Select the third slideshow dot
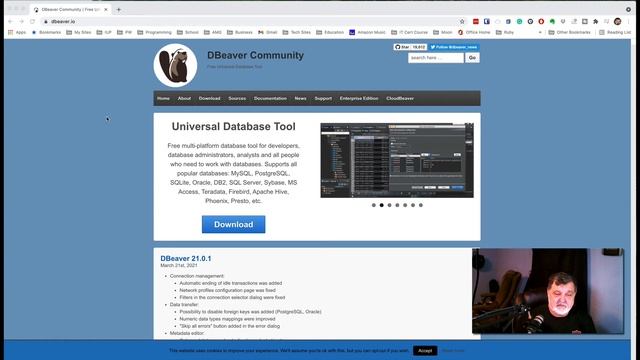The height and width of the screenshot is (360, 640). 389,205
